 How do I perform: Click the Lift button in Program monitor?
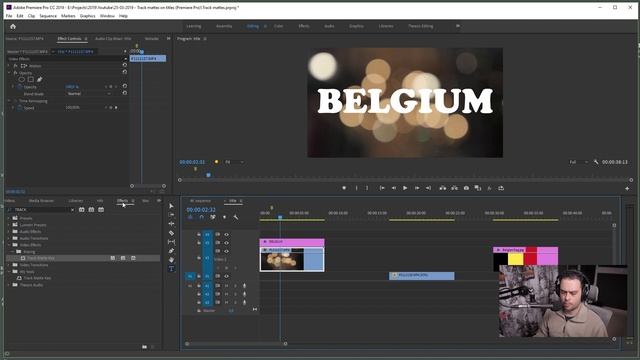coord(442,188)
